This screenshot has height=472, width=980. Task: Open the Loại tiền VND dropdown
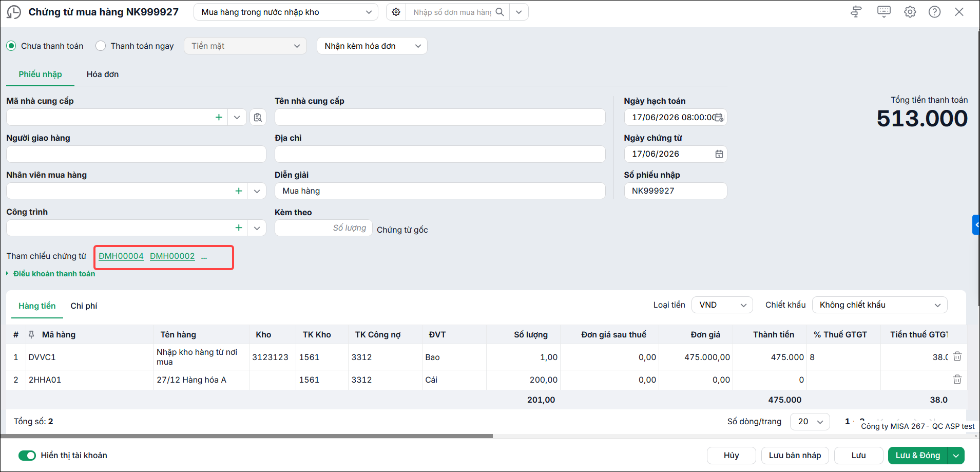(722, 305)
